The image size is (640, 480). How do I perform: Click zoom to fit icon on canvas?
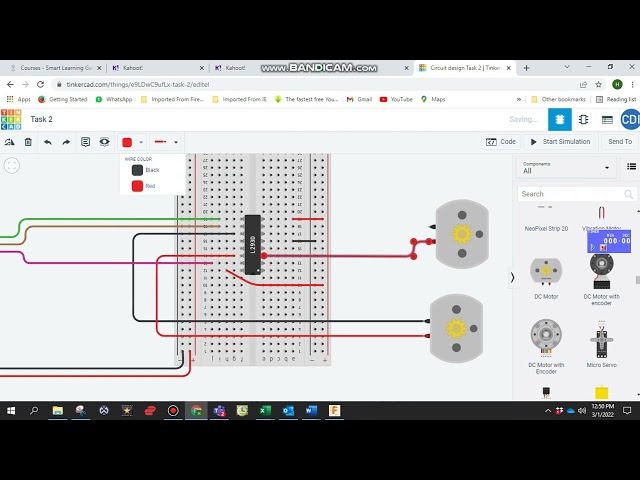tap(12, 166)
